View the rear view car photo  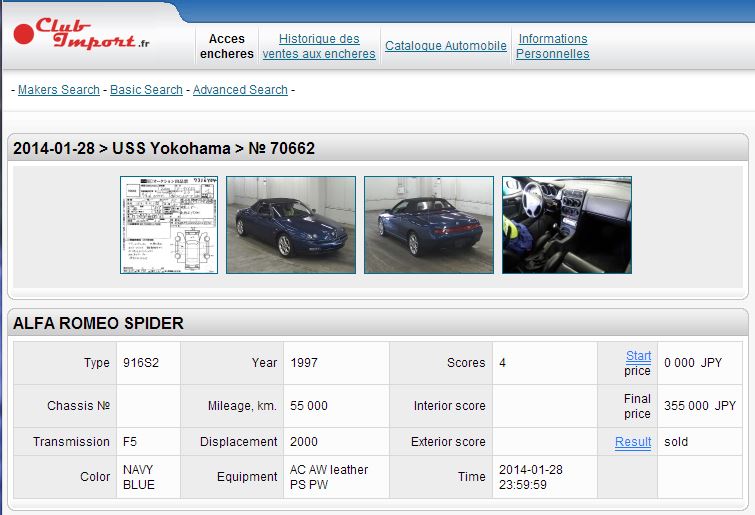(x=429, y=225)
